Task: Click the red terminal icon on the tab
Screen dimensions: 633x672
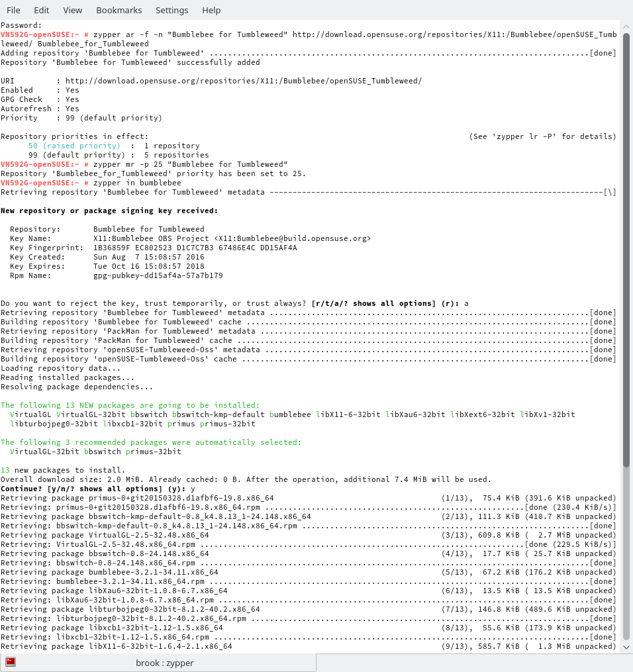Action: click(11, 661)
